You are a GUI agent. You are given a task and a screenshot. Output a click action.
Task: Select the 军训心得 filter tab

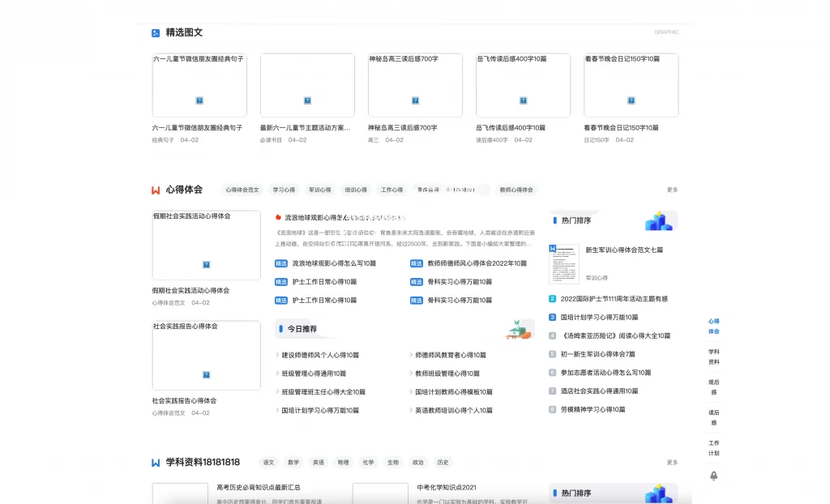click(x=319, y=190)
